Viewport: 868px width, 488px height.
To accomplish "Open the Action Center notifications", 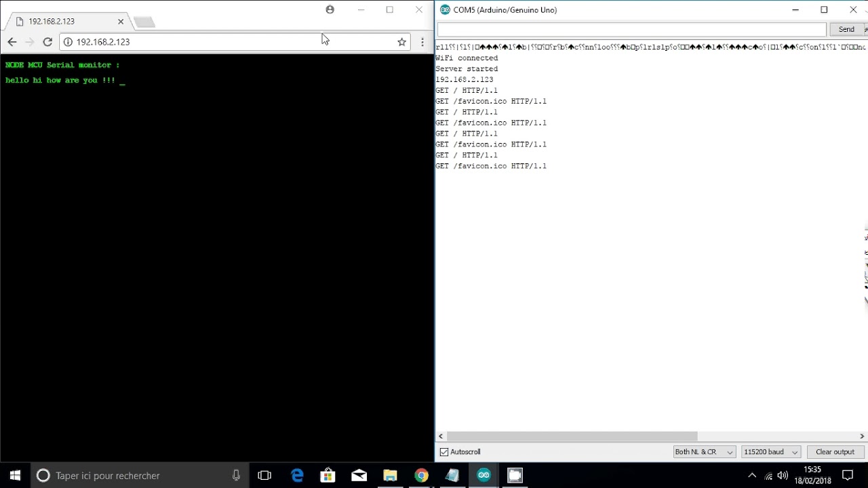I will tap(848, 475).
